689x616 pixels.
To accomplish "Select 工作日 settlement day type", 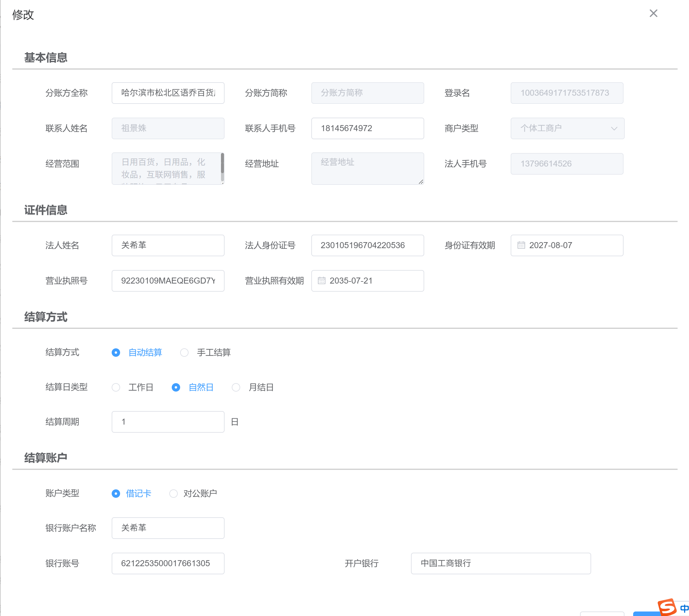I will click(116, 387).
